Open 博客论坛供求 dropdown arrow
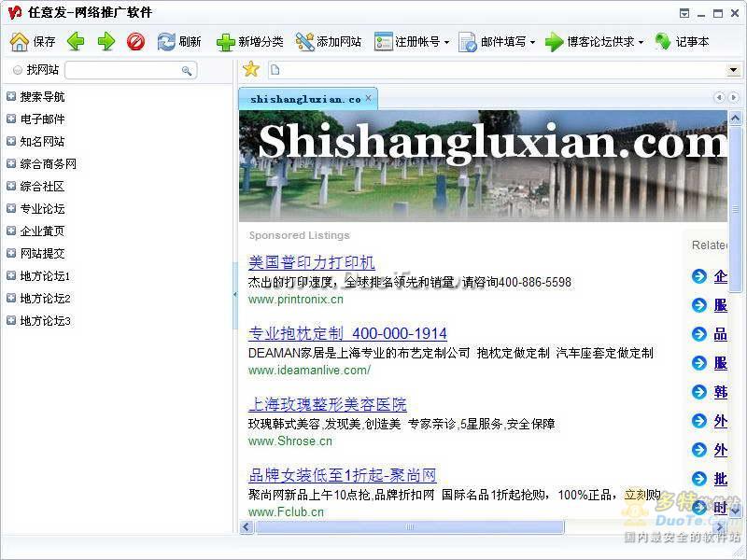This screenshot has width=747, height=560. tap(641, 42)
